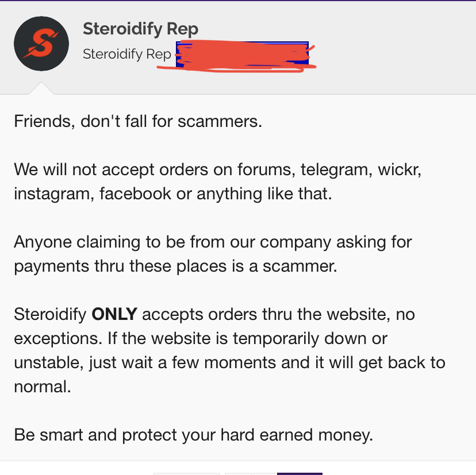Select the "Friends, don't fall for scammers" line
The image size is (476, 475).
point(138,122)
